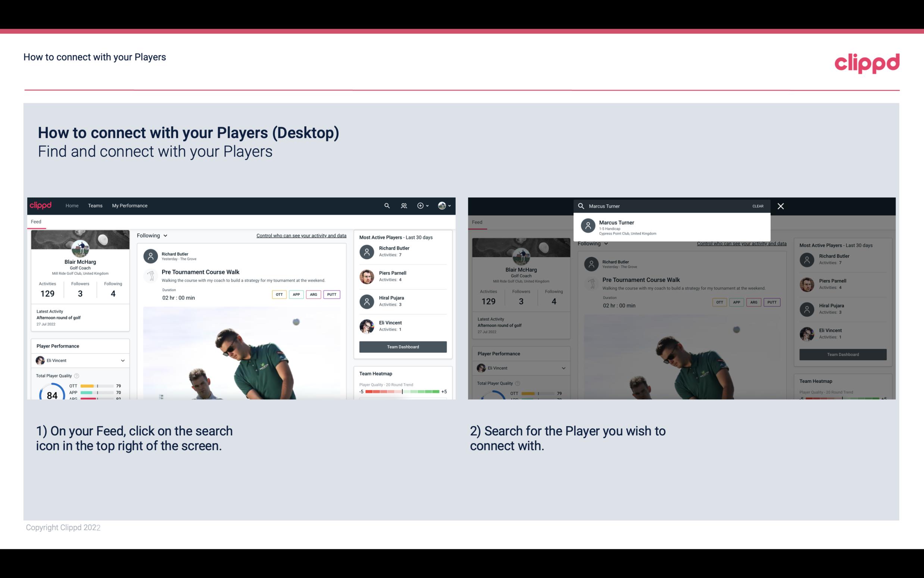Screen dimensions: 924x578
Task: Select the Home tab in navigation
Action: click(x=71, y=206)
